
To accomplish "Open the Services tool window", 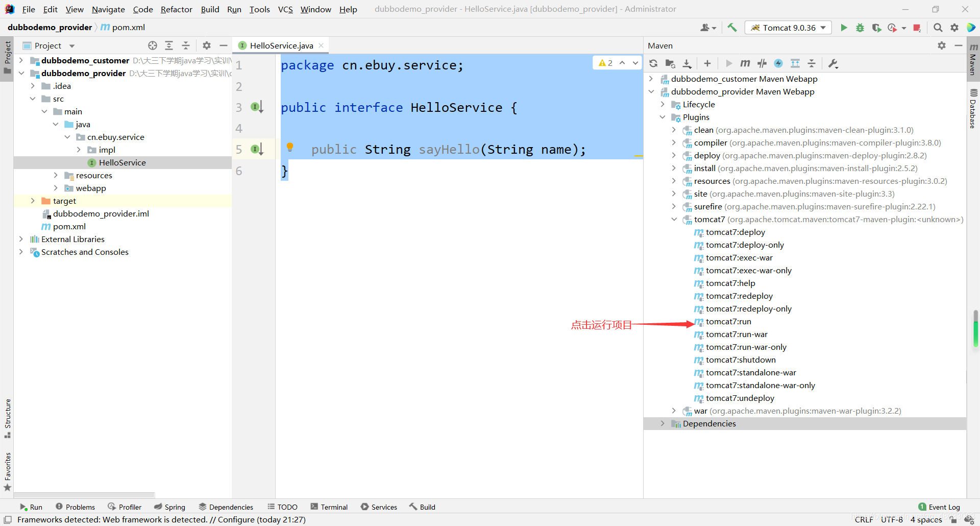I will point(379,507).
